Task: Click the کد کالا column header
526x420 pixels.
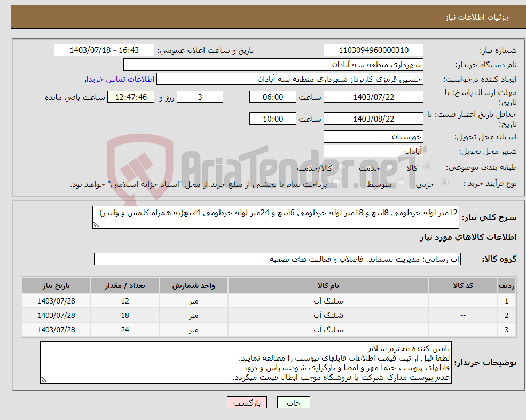Action: 463,285
